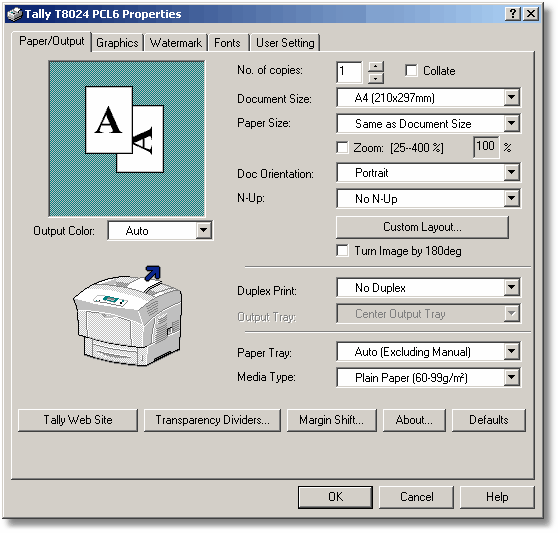Click the Paper/Output tab
Image resolution: width=558 pixels, height=533 pixels.
[52, 41]
